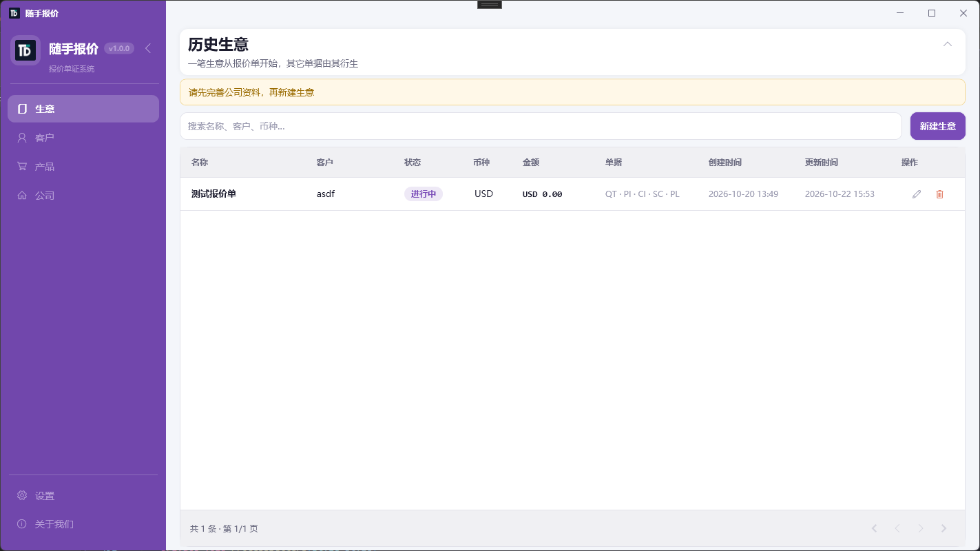Click the 单据 column header
The image size is (980, 551).
click(x=614, y=163)
